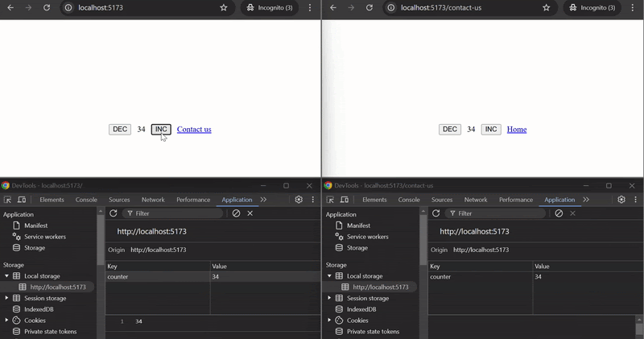Expand Cookies in left DevTools
644x339 pixels.
[x=6, y=320]
